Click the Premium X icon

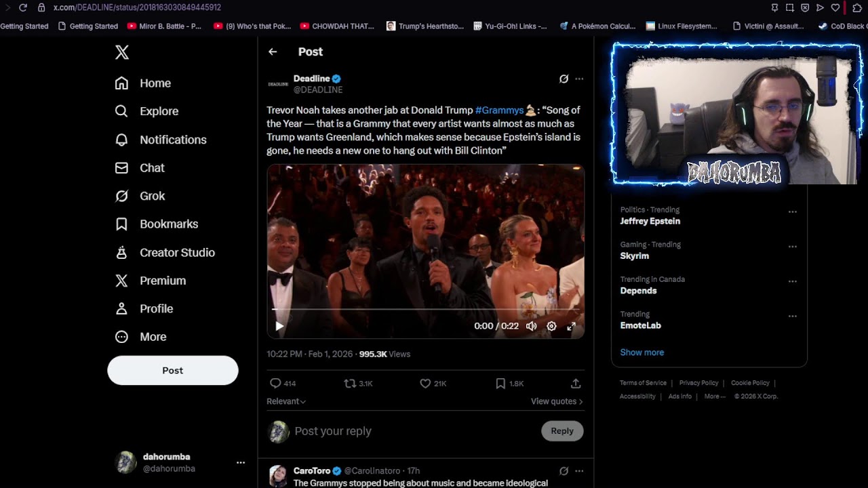(121, 281)
